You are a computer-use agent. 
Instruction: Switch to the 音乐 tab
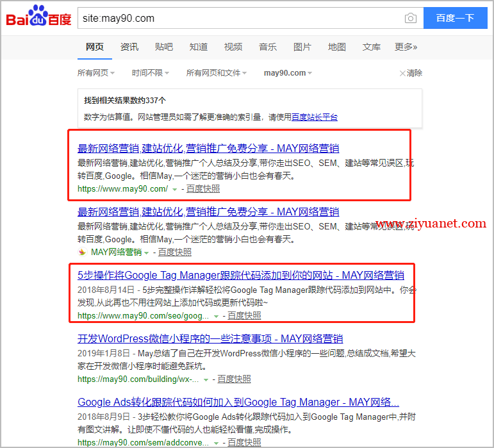point(268,47)
